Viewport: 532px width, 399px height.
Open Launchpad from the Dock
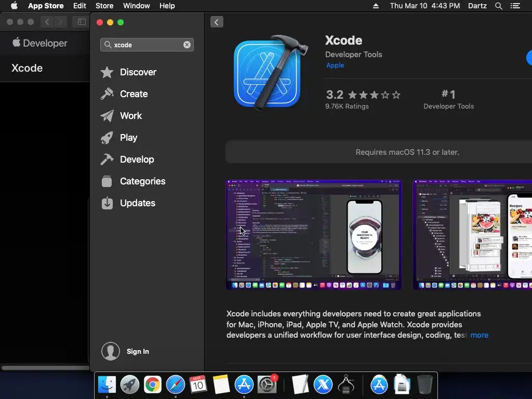(129, 384)
